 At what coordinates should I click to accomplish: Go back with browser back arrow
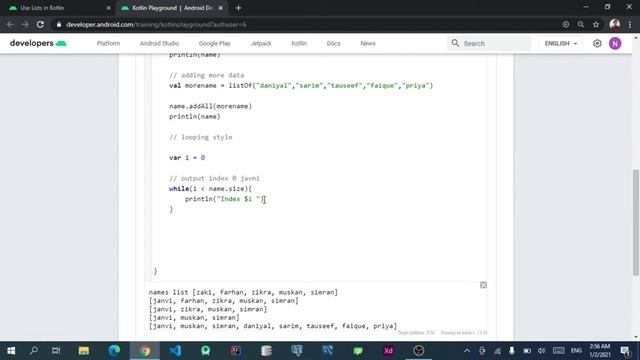click(x=10, y=24)
